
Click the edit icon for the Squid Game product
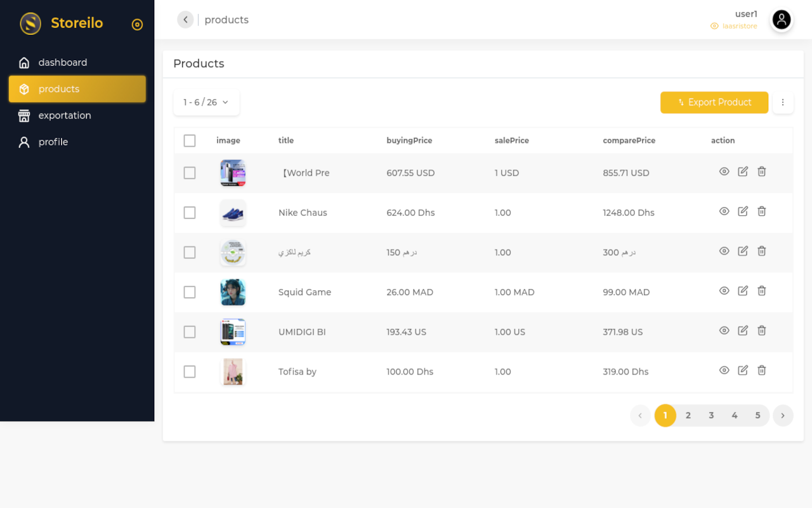pos(742,290)
